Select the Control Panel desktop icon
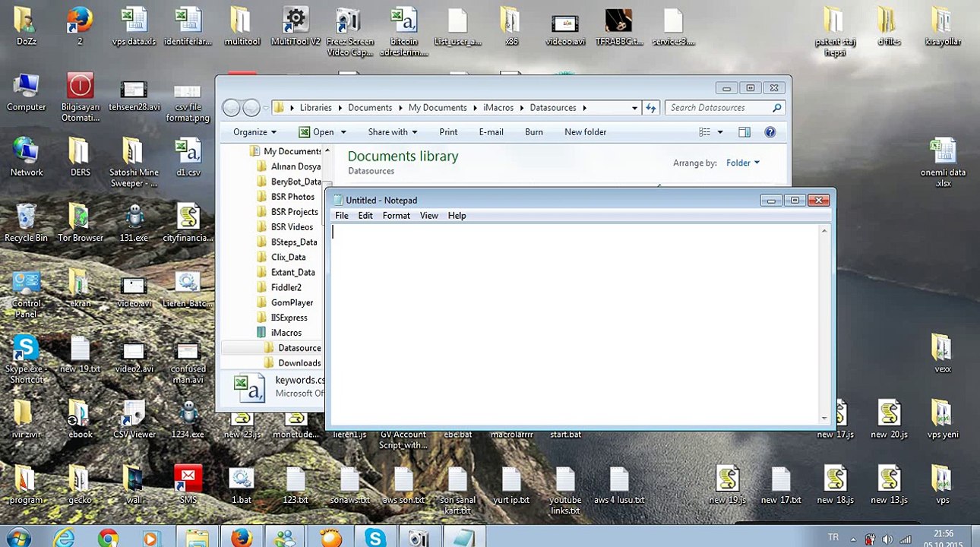Image resolution: width=980 pixels, height=547 pixels. (26, 295)
